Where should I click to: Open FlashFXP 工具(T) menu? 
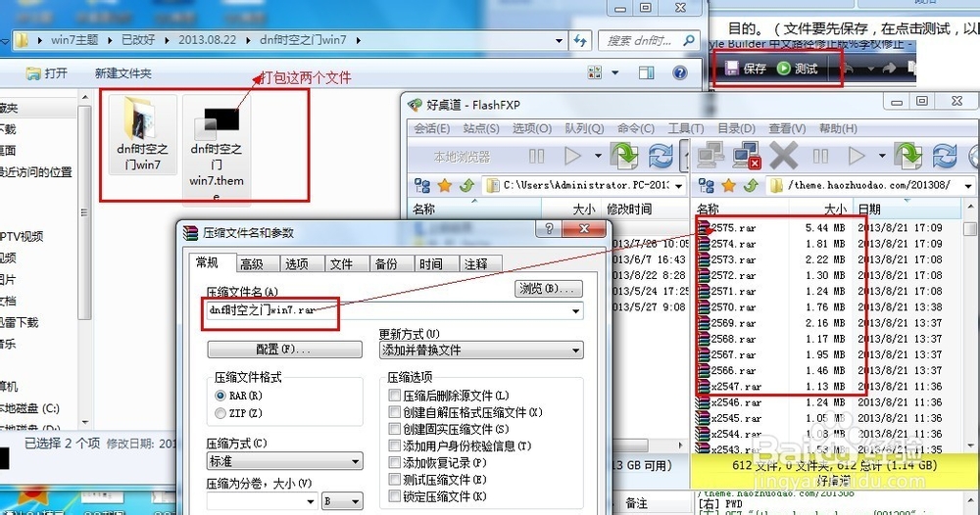pyautogui.click(x=686, y=128)
